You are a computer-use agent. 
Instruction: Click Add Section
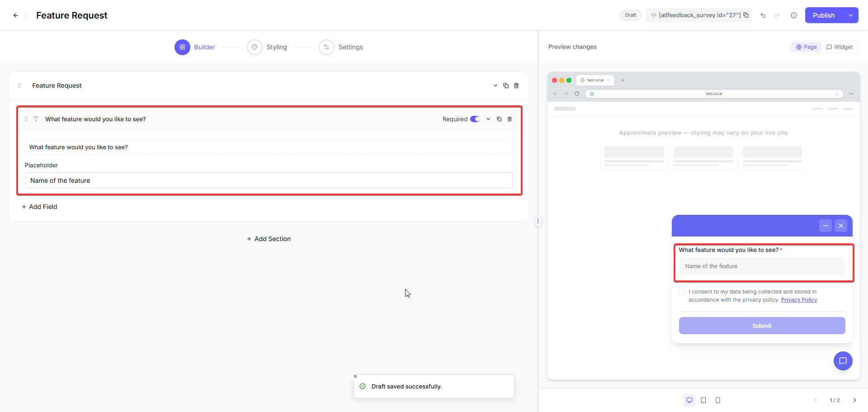pyautogui.click(x=269, y=239)
